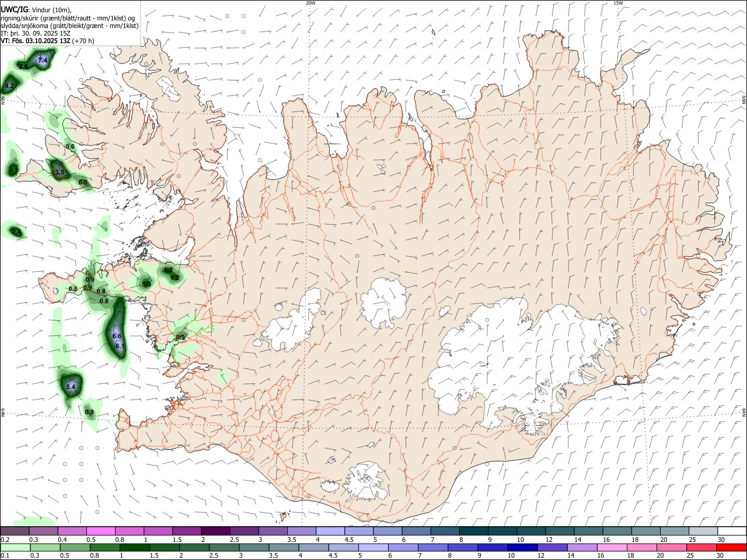Pick the palest green swatch above 0.1
The width and height of the screenshot is (747, 560).
pyautogui.click(x=15, y=547)
